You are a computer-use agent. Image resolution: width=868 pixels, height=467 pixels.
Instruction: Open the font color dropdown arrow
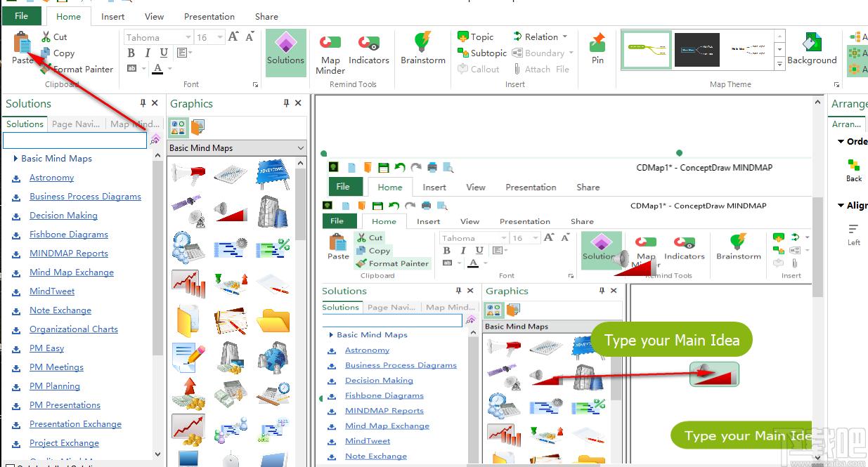[x=169, y=69]
